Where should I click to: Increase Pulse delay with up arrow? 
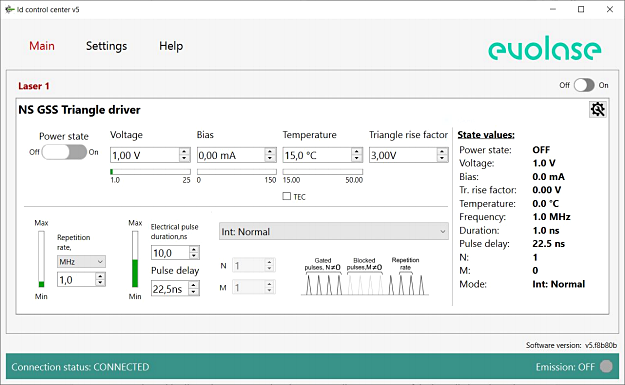(194, 285)
